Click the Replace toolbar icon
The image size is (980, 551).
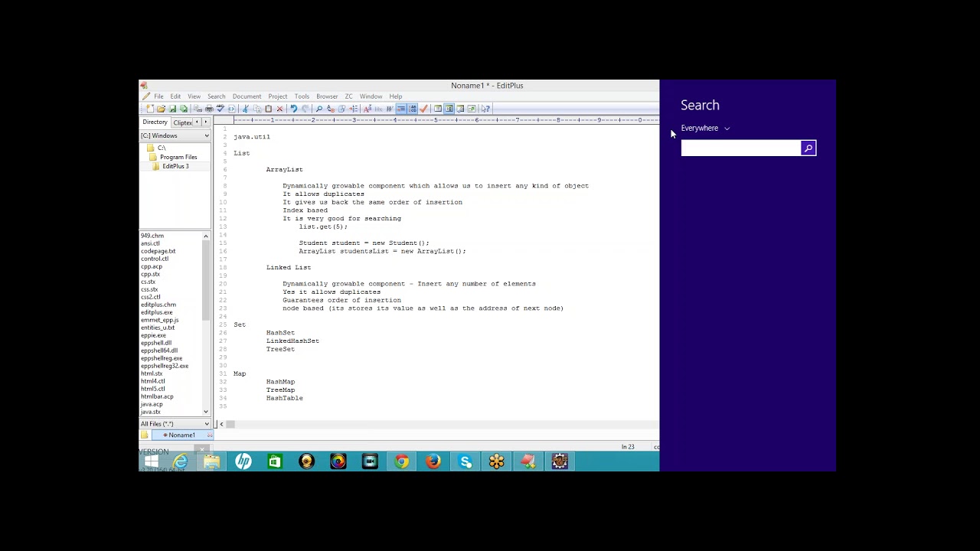tap(330, 109)
